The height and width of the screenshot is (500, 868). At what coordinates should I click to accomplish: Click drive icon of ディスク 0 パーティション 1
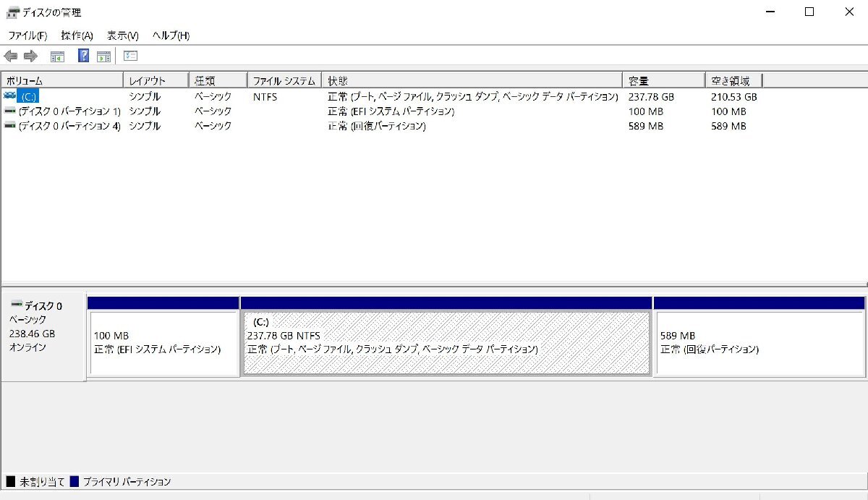pos(9,111)
